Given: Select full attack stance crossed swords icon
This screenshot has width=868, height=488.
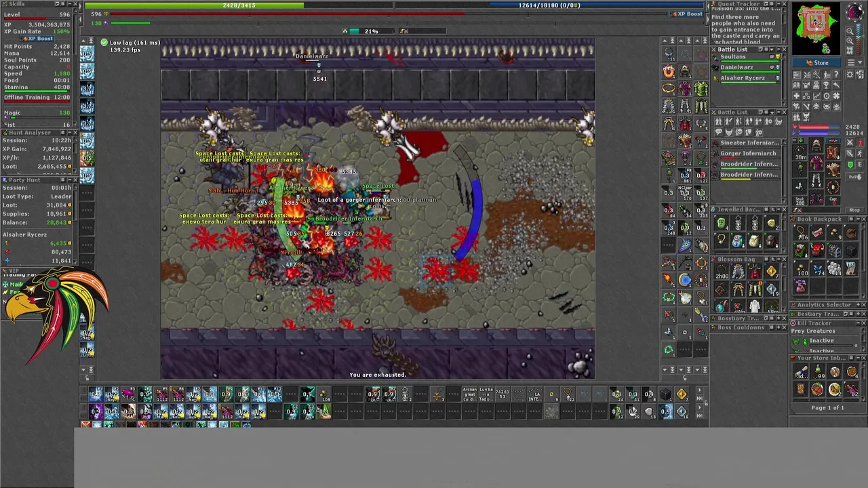Looking at the screenshot, I should 850,142.
